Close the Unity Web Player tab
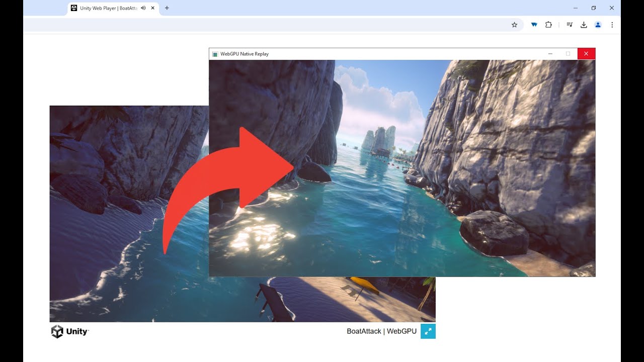Viewport: 644px width, 362px height. point(153,8)
